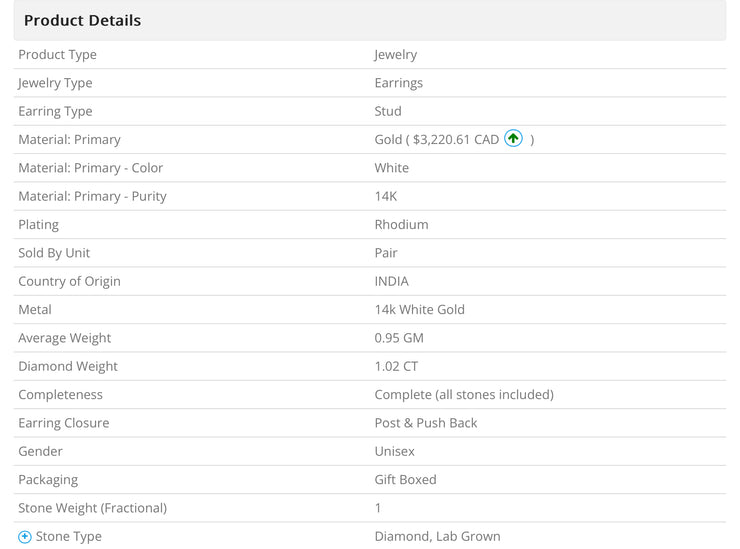Click the Product Details header

[x=82, y=20]
